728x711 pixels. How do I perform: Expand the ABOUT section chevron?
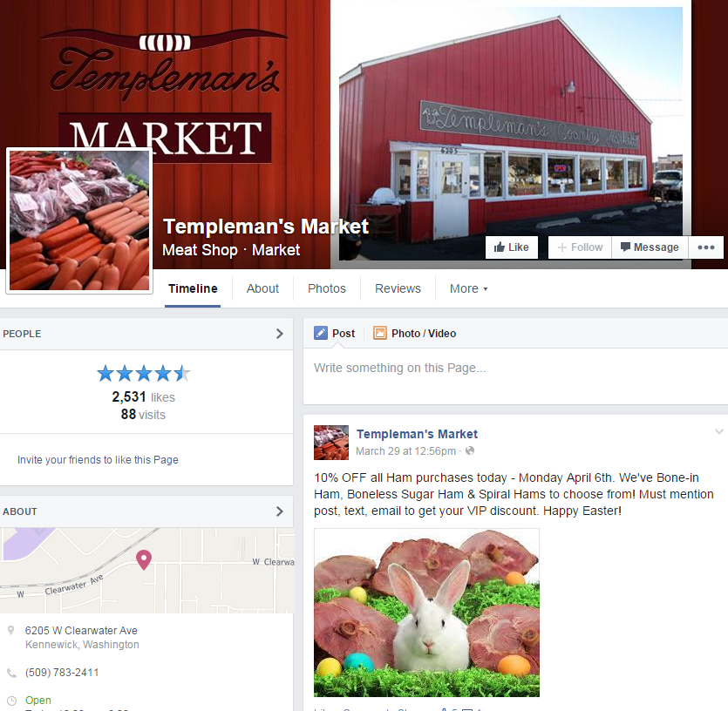click(x=280, y=511)
